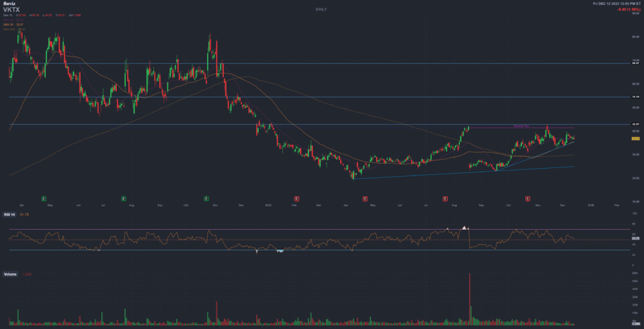This screenshot has width=644, height=329.
Task: Open the red earnings marker after Feb
Action: (296, 198)
